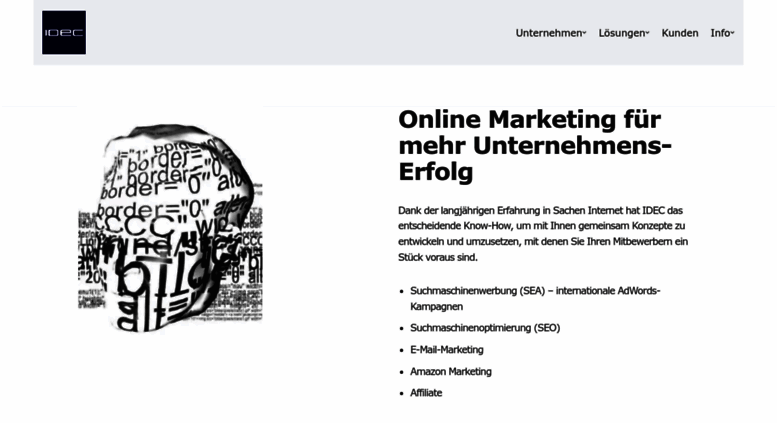The image size is (777, 423).
Task: Open the Info menu
Action: coord(719,33)
